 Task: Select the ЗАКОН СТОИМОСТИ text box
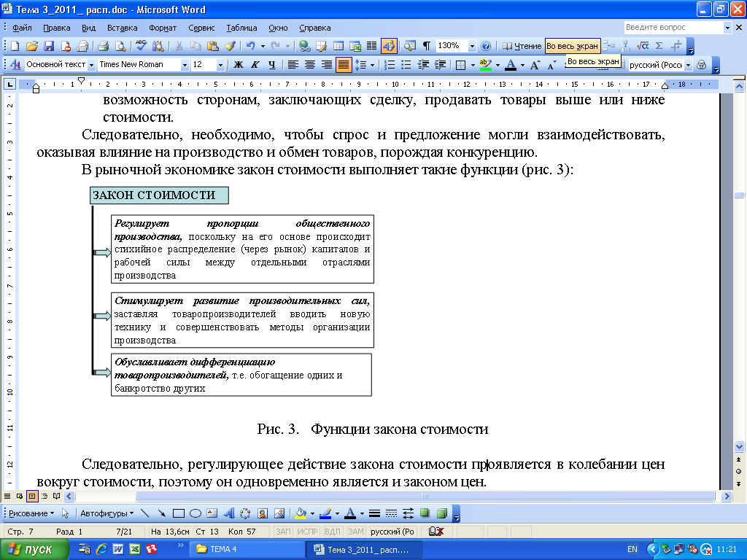[159, 195]
